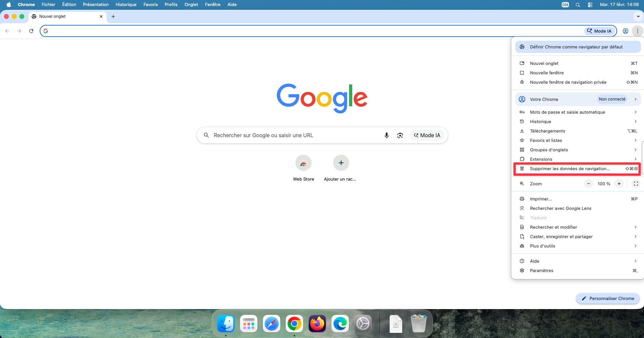
Task: Click Mode IA button in address bar
Action: [x=599, y=31]
